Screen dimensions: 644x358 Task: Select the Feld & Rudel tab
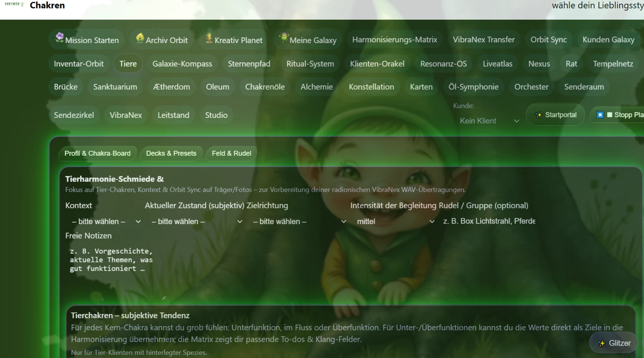click(x=231, y=153)
